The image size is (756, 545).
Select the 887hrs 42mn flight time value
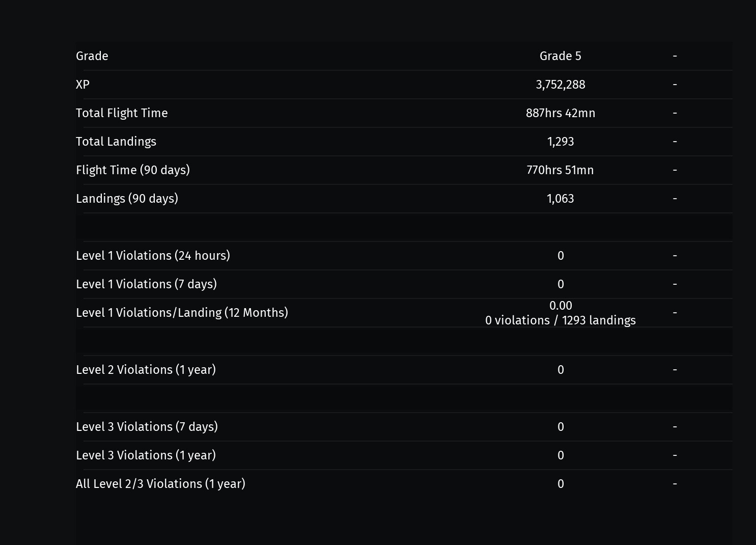(x=561, y=113)
